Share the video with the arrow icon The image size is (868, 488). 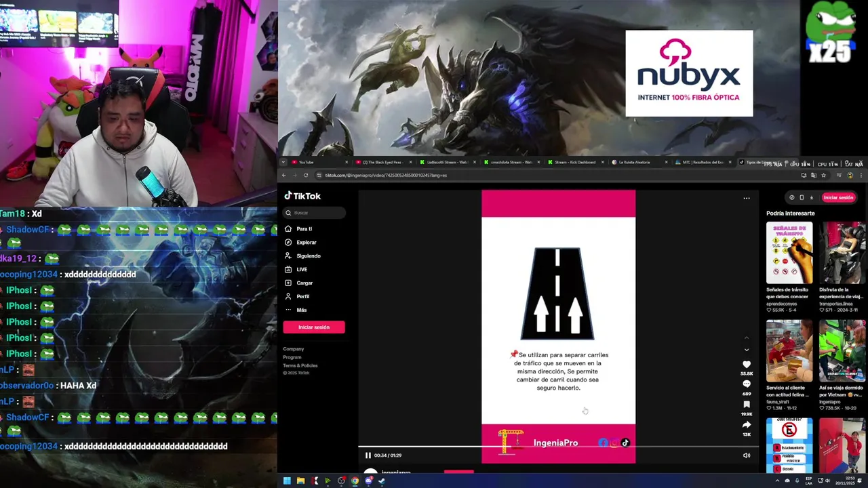pos(747,425)
